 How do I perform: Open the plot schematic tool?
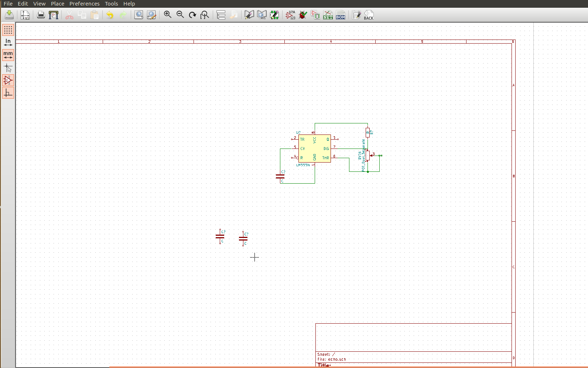pyautogui.click(x=54, y=15)
